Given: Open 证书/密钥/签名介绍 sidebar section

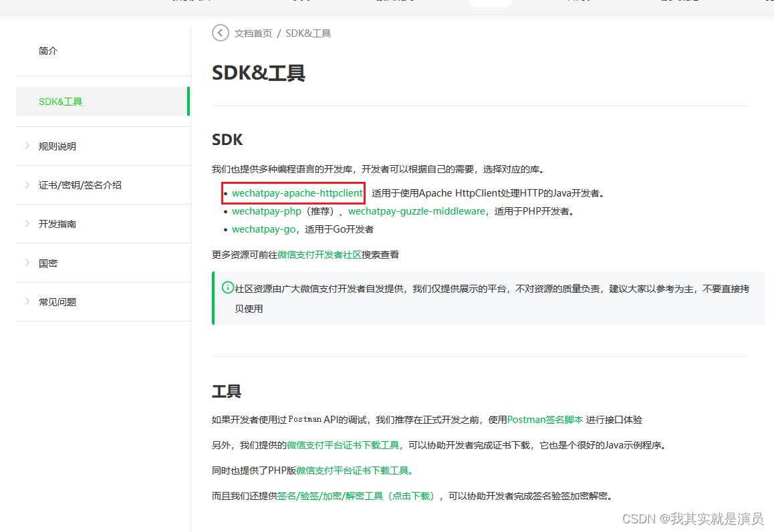Looking at the screenshot, I should pyautogui.click(x=80, y=185).
